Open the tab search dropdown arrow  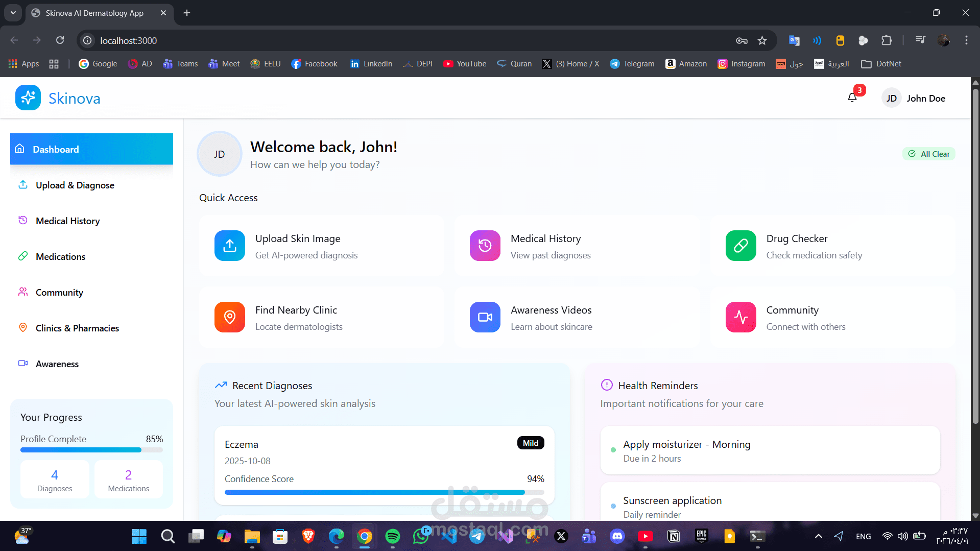13,13
